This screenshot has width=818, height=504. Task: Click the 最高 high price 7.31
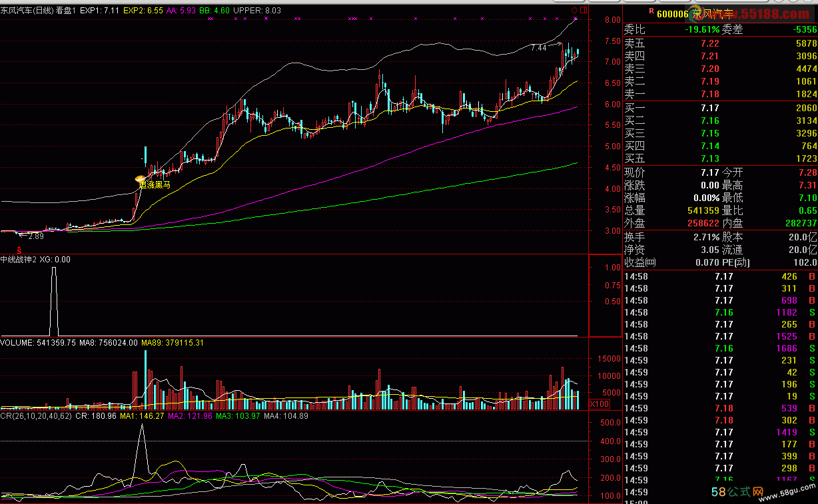[807, 185]
